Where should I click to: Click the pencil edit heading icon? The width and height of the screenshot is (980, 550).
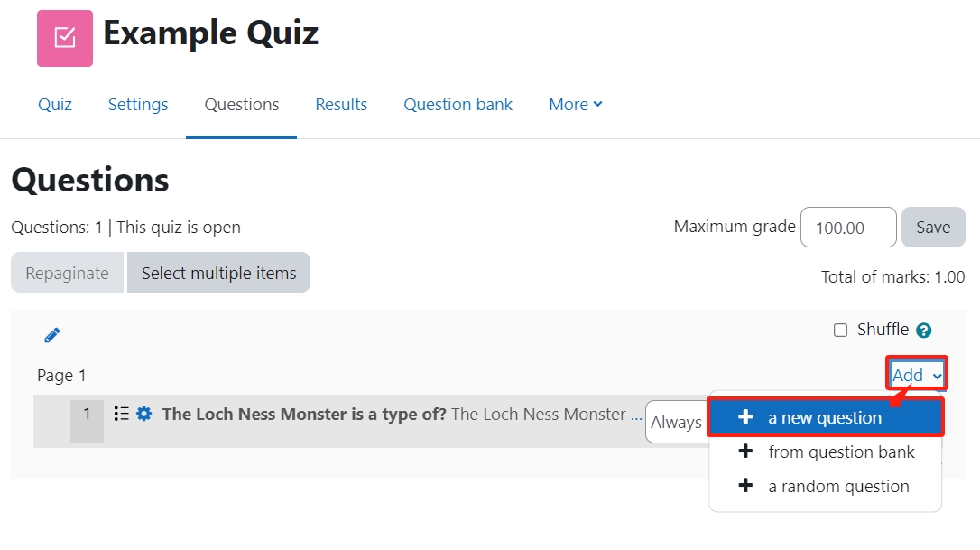point(52,336)
